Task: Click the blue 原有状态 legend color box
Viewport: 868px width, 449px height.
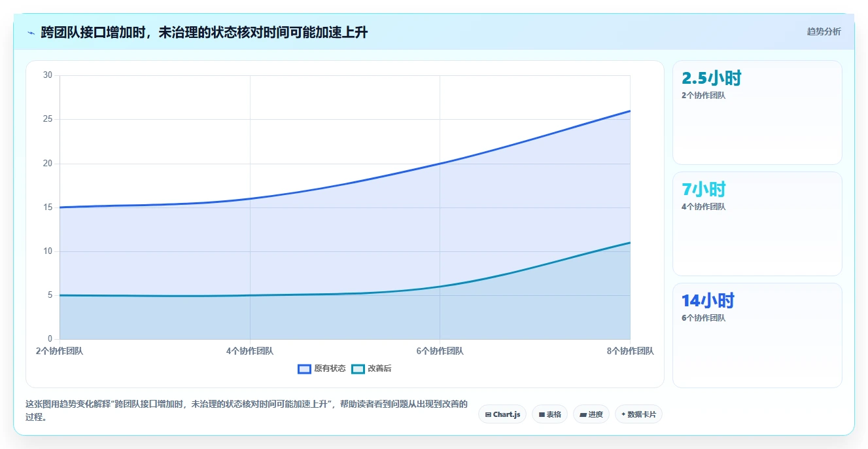Action: [x=304, y=368]
